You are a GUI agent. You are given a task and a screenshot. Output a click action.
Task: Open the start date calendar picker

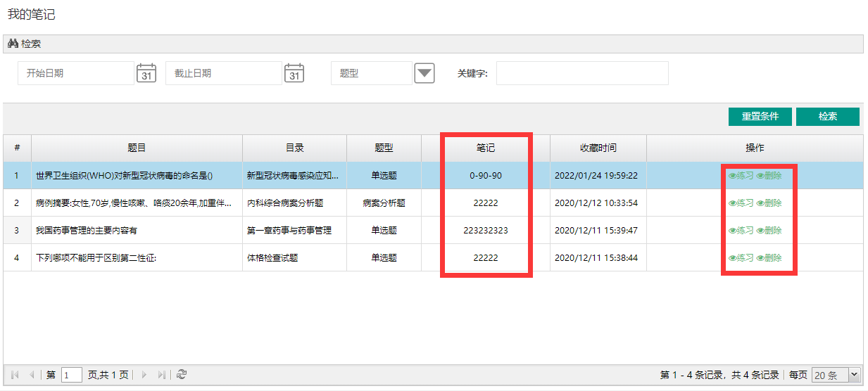(x=146, y=73)
